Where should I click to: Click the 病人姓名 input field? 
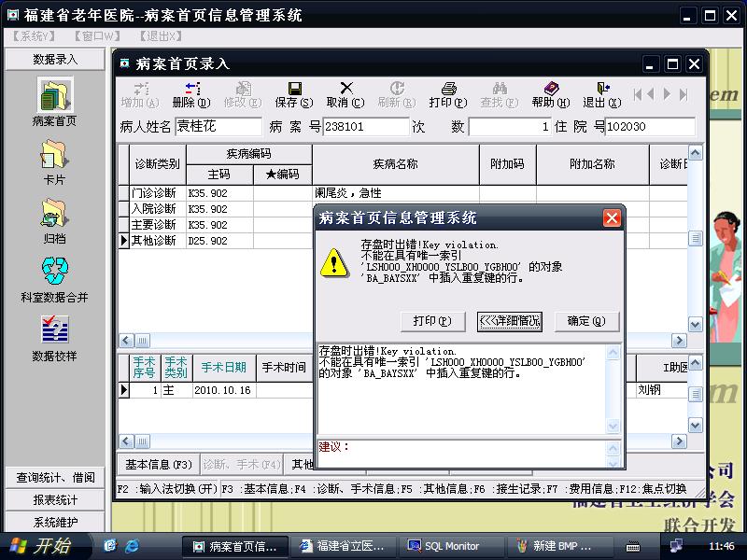click(x=218, y=127)
